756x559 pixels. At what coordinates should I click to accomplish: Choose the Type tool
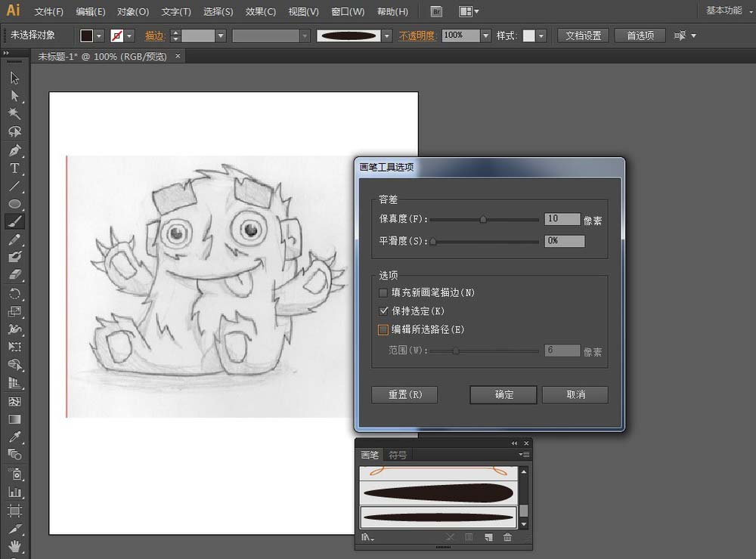14,168
